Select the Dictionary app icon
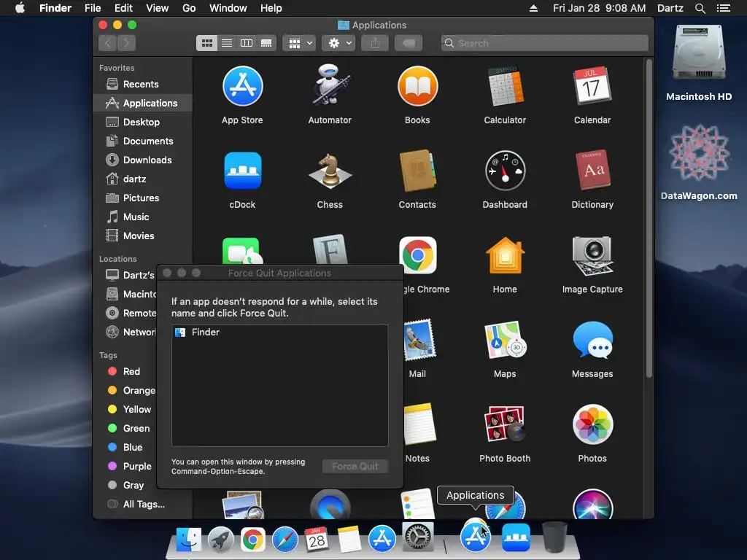The height and width of the screenshot is (560, 747). click(592, 171)
